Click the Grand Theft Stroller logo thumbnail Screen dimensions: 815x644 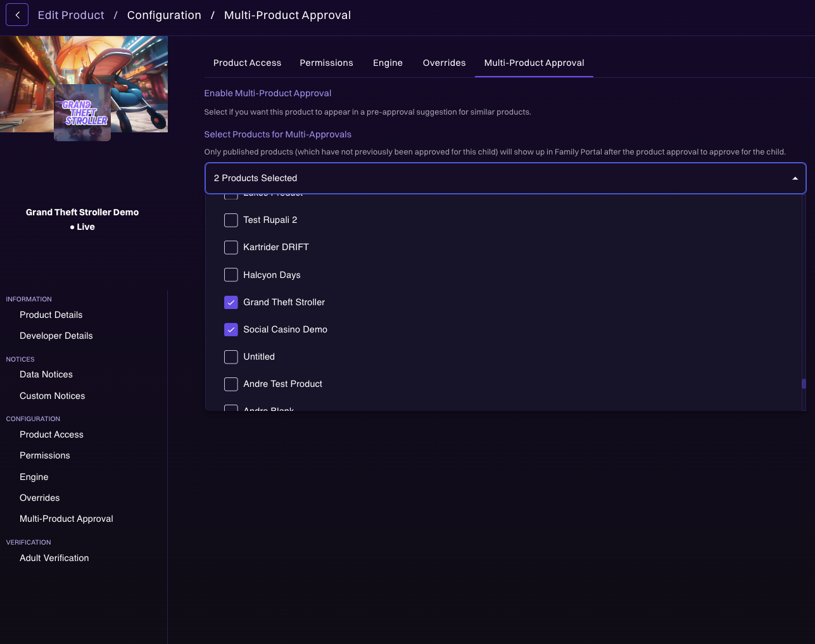click(82, 113)
